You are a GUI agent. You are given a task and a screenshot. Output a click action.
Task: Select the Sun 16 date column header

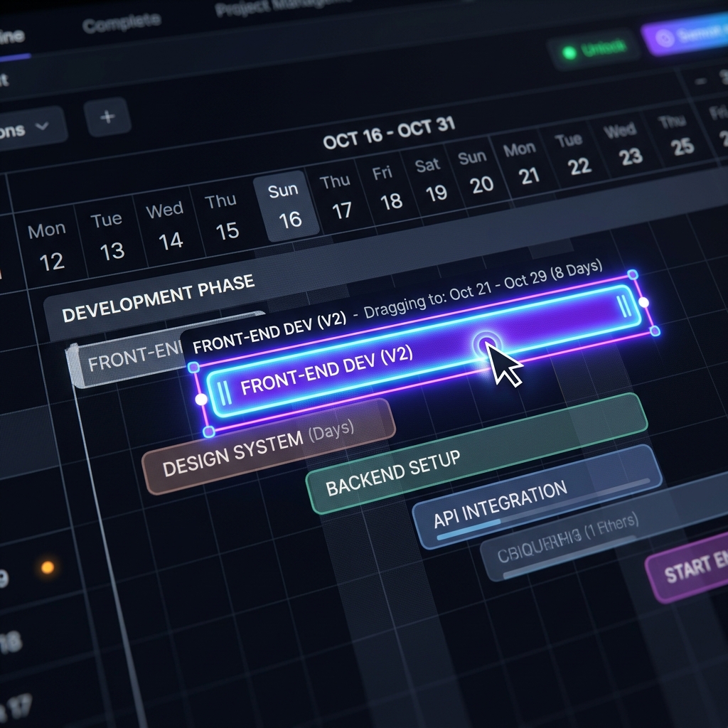coord(287,205)
